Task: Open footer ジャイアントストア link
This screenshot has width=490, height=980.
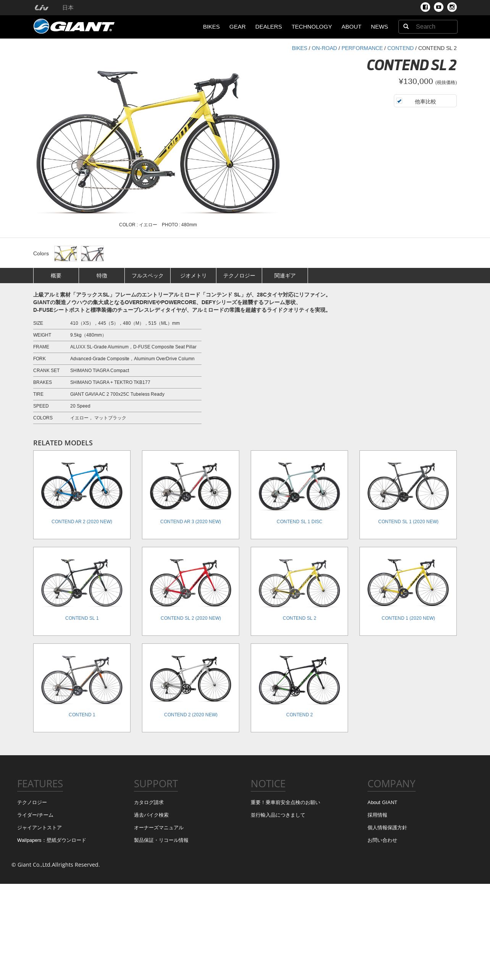Action: point(39,827)
